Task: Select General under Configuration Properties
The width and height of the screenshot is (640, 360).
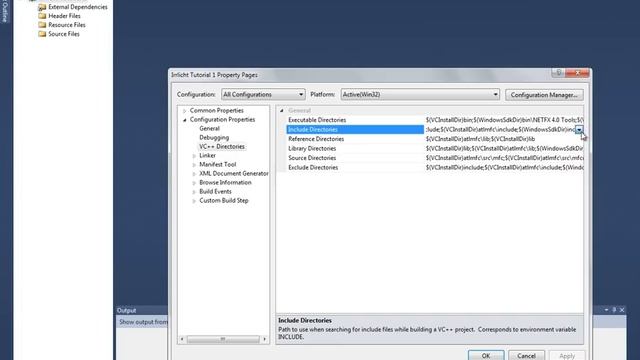Action: click(209, 129)
